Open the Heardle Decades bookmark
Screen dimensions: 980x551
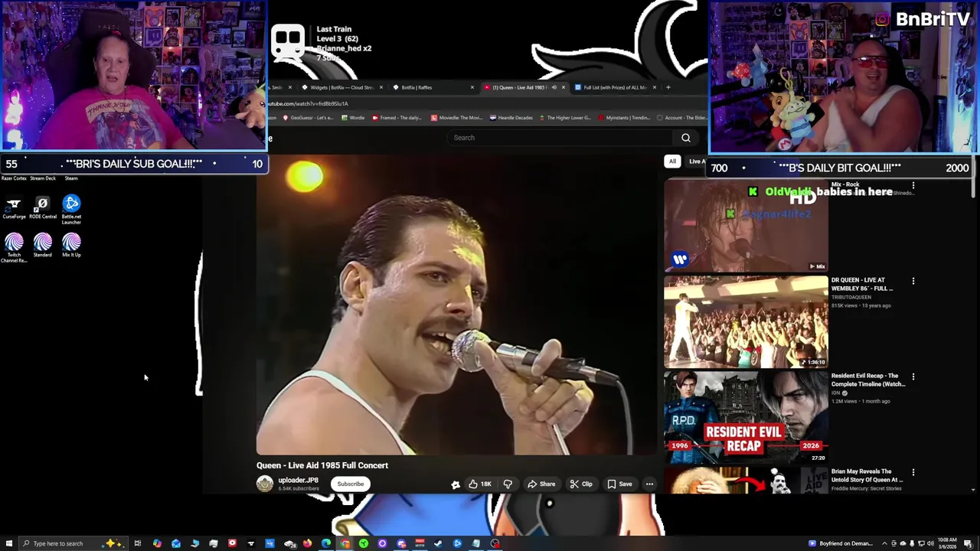pos(511,118)
